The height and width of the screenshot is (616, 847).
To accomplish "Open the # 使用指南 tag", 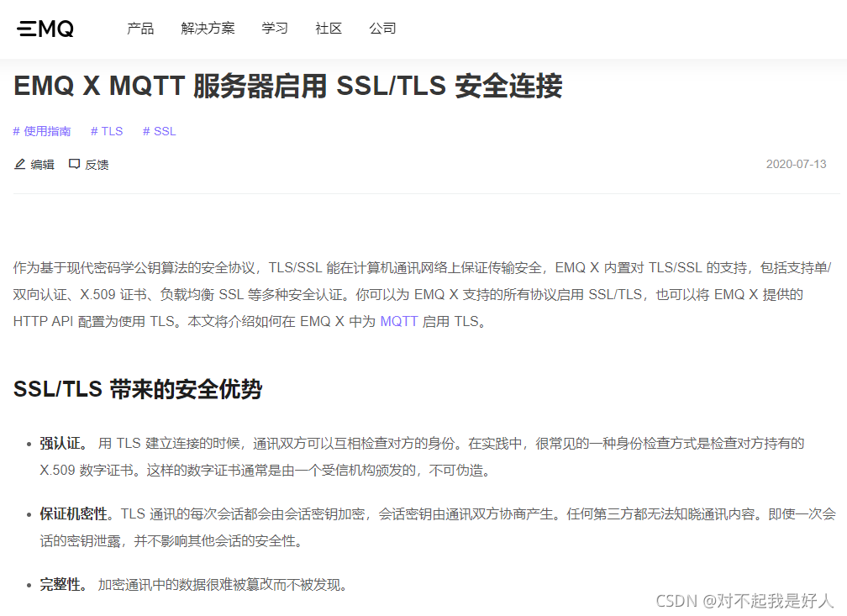I will click(x=42, y=131).
